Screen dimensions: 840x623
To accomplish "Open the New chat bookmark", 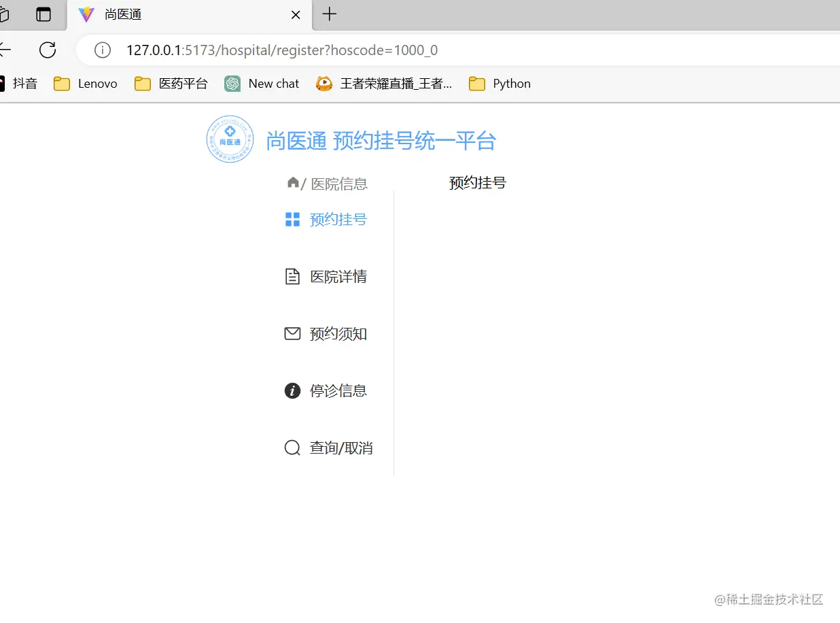I will click(262, 84).
